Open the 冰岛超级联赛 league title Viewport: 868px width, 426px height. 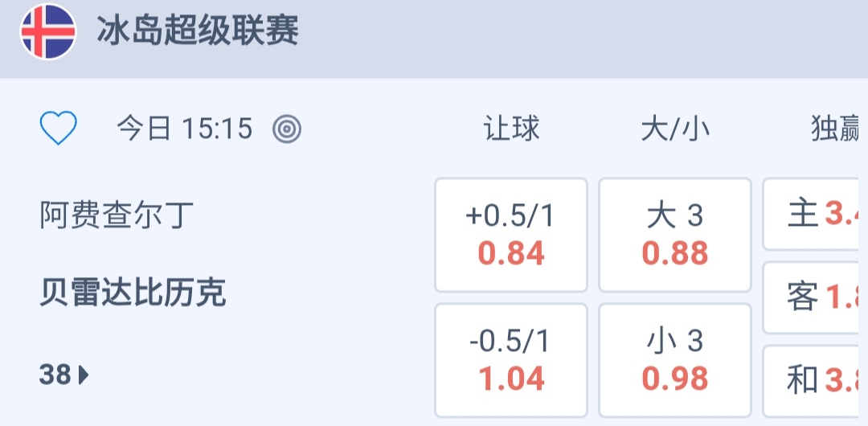197,32
